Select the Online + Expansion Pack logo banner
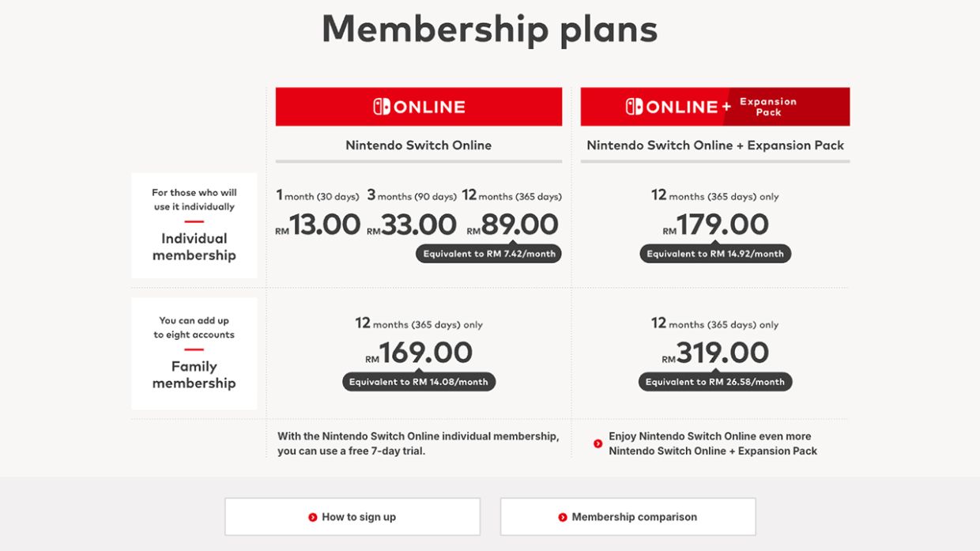Image resolution: width=980 pixels, height=551 pixels. click(x=715, y=106)
